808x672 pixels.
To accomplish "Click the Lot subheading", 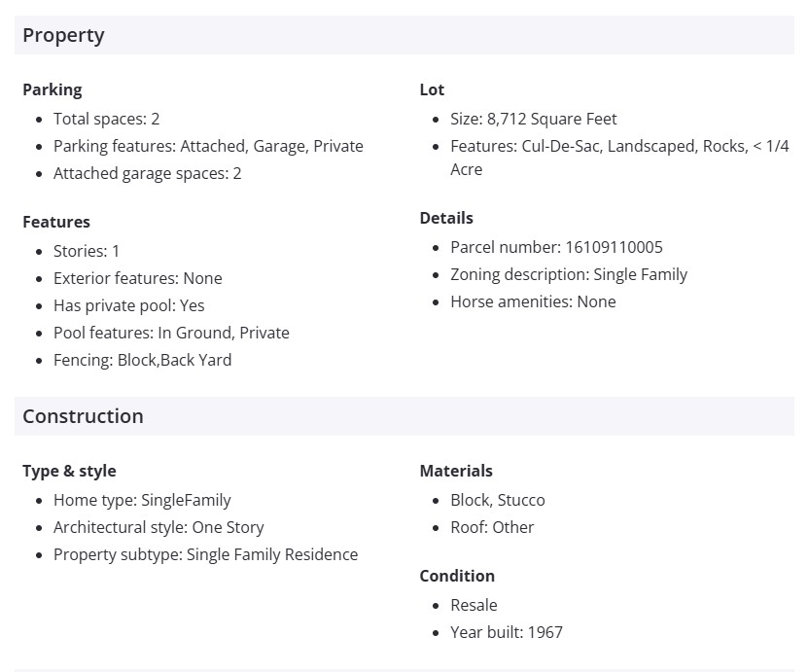I will (432, 89).
